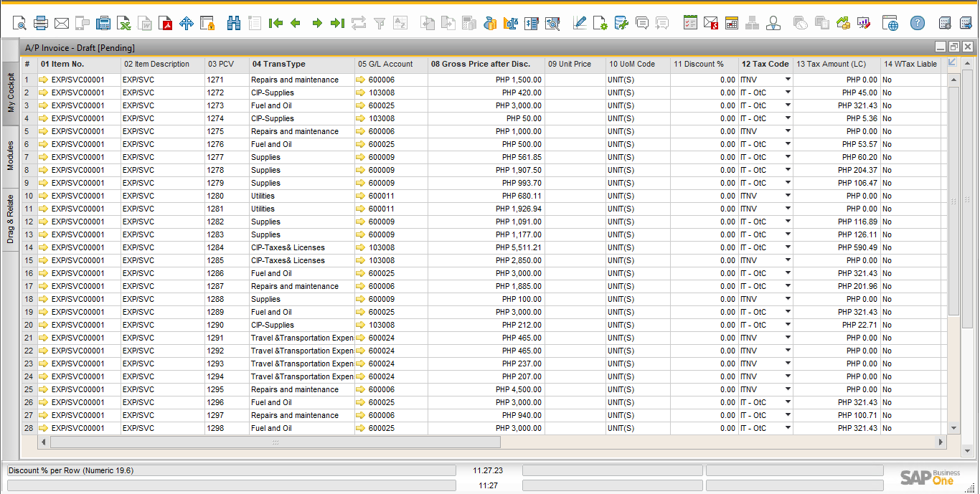
Task: Follow the link arrow for G/L Account 600006 in row 1
Action: point(361,80)
